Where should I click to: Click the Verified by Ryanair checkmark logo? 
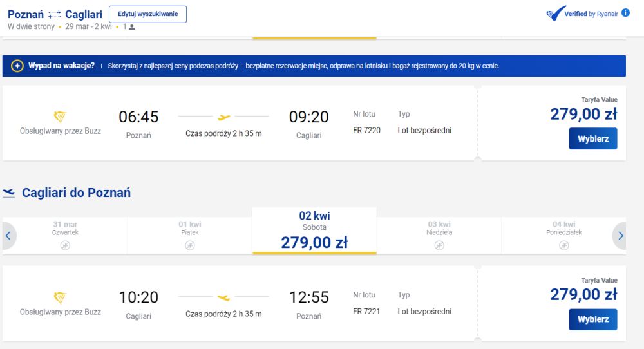556,14
